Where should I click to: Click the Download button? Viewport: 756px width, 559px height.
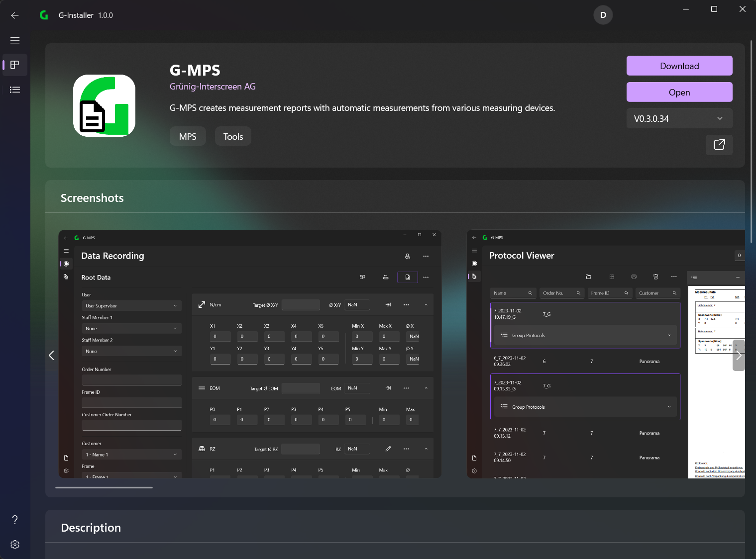[679, 66]
